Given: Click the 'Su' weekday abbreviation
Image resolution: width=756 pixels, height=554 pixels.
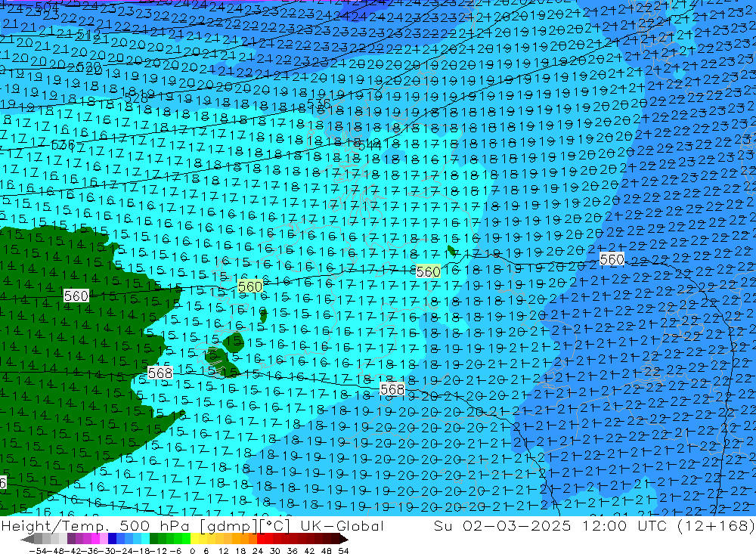Looking at the screenshot, I should click(x=443, y=525).
